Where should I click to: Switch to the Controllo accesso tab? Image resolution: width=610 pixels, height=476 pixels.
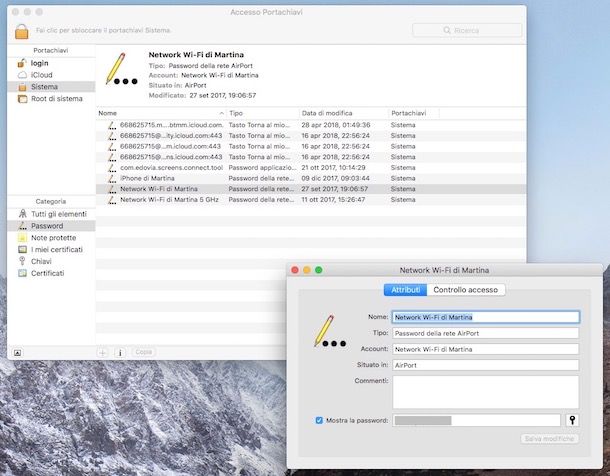(x=466, y=290)
